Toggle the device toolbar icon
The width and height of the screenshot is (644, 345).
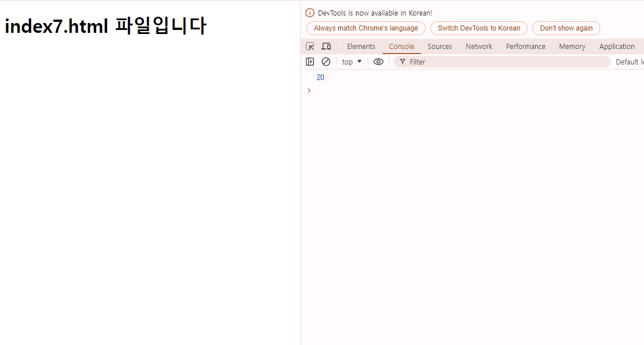coord(326,47)
